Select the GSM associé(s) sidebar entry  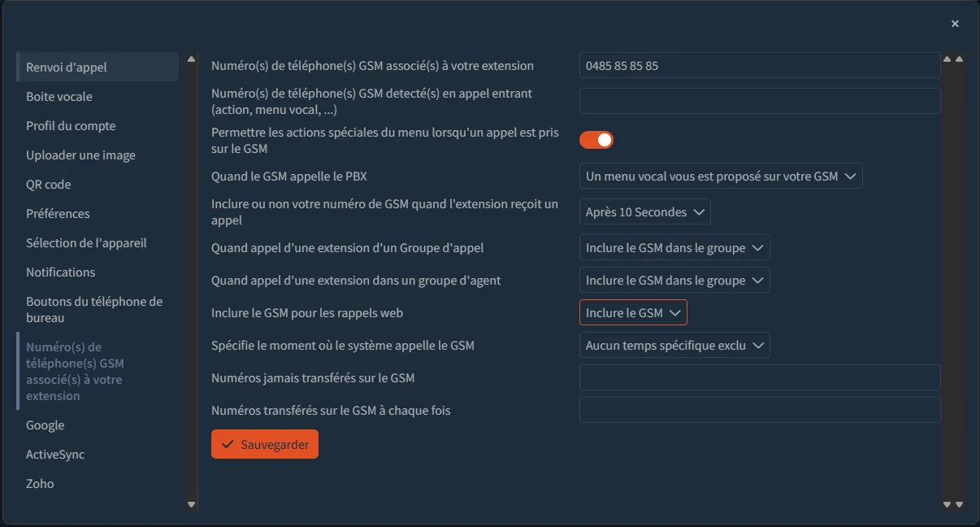98,371
